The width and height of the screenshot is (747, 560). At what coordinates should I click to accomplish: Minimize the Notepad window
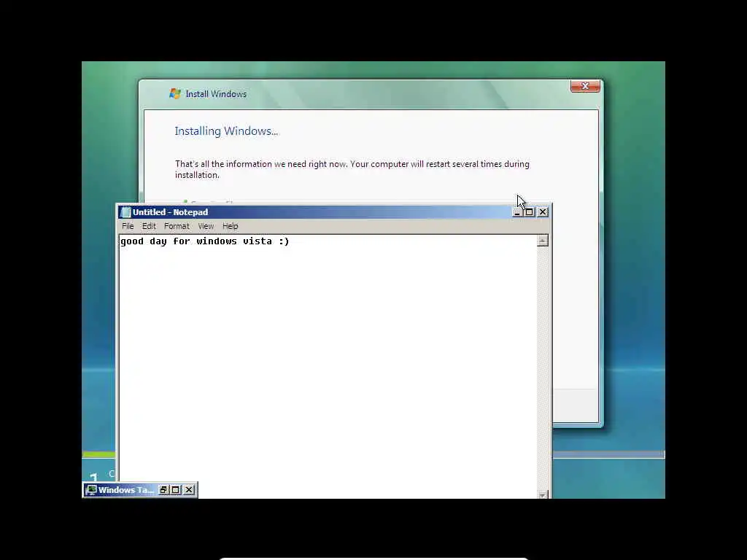(517, 212)
